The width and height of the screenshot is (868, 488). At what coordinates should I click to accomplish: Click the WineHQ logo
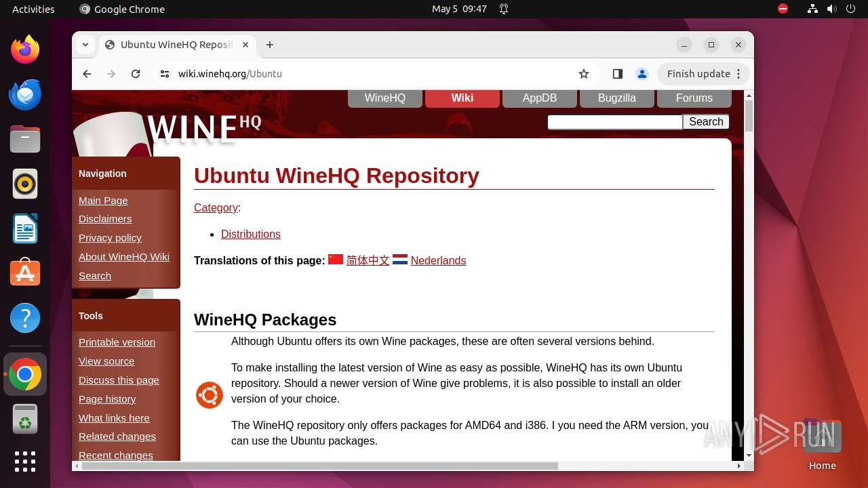tap(204, 129)
